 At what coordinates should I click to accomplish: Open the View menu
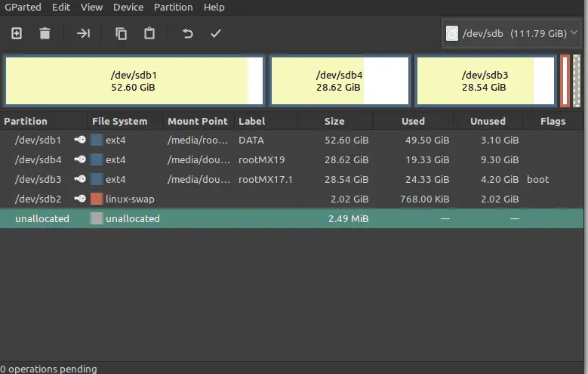pyautogui.click(x=92, y=7)
